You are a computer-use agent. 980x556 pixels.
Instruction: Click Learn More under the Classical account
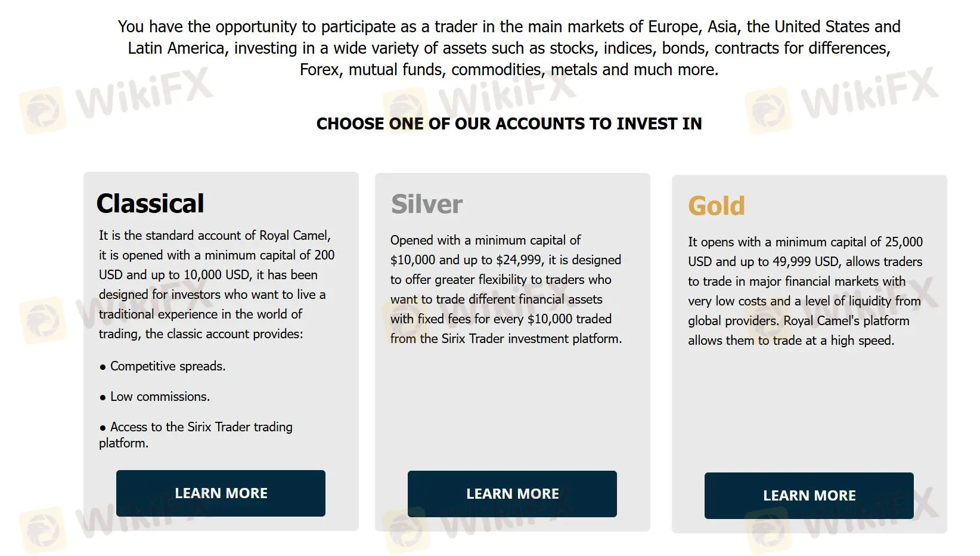click(221, 493)
